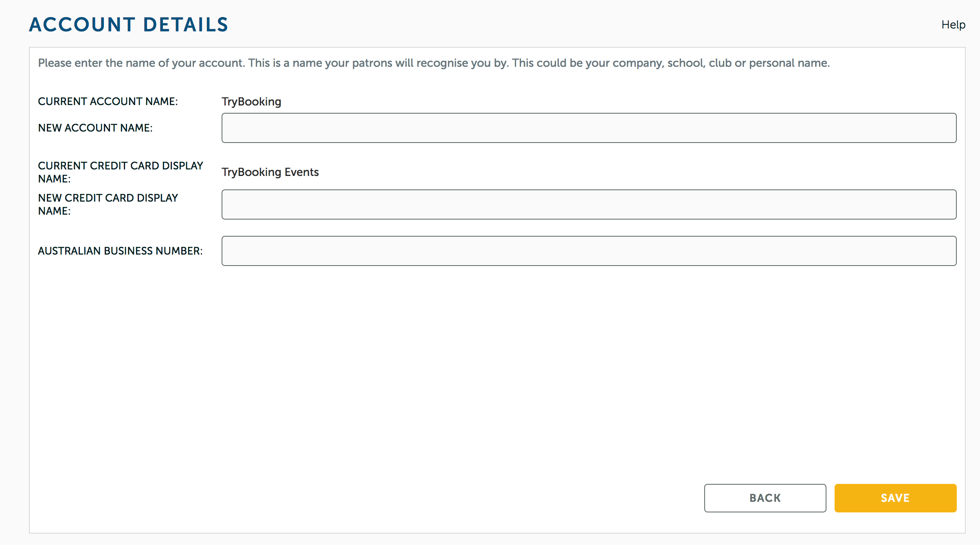This screenshot has height=545, width=980.
Task: Click the 'TryBooking Events' display name text
Action: (x=270, y=172)
